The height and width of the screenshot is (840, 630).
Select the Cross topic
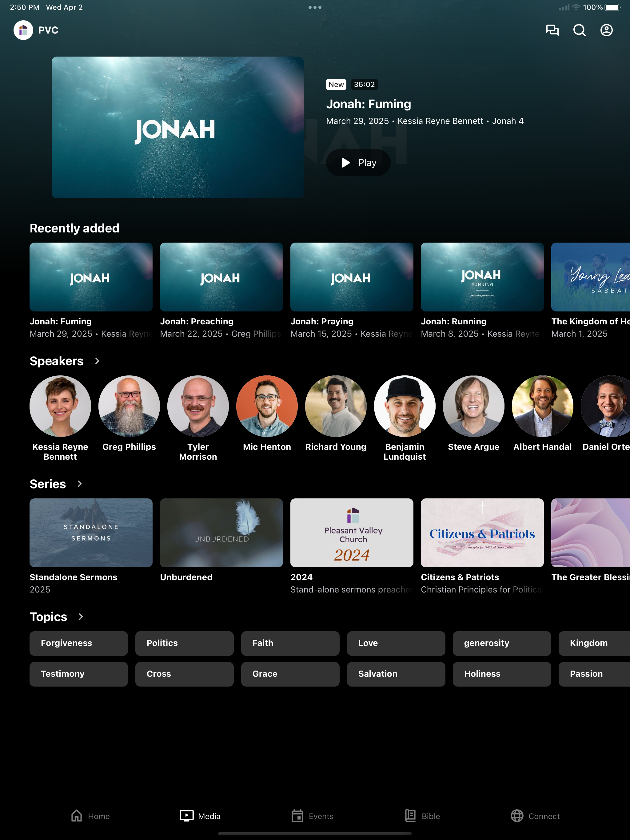(184, 674)
